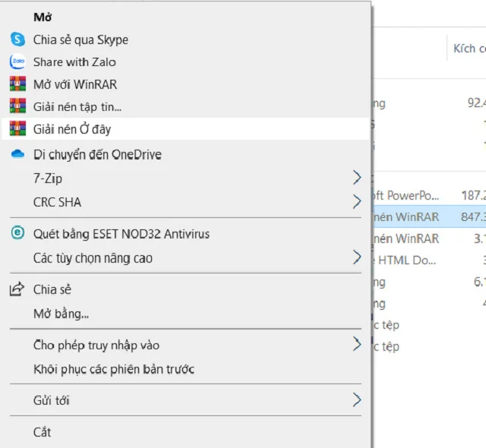This screenshot has width=486, height=448.
Task: Select Mở at the top of the menu
Action: 43,17
